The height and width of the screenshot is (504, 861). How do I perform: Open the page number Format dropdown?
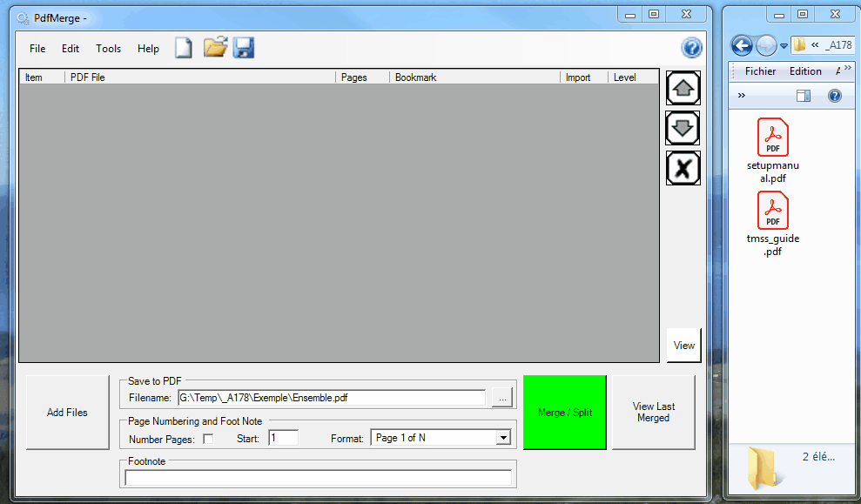[503, 438]
